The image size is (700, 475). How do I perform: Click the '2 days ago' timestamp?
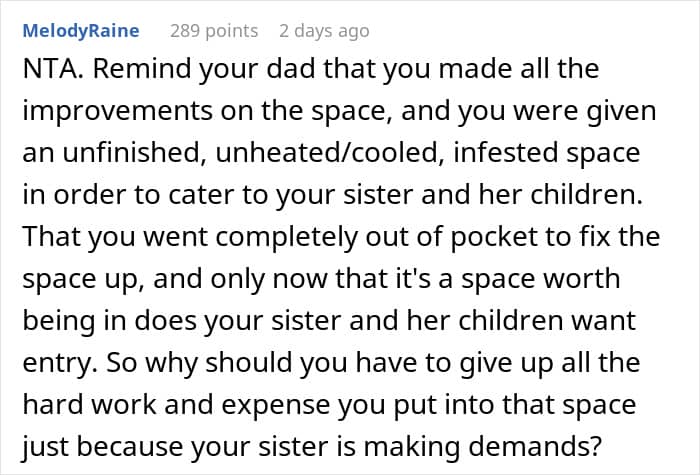click(x=323, y=31)
